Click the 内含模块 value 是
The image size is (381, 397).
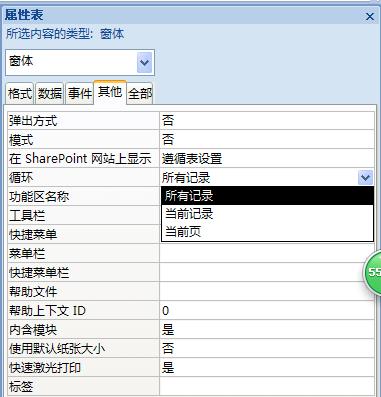click(267, 330)
